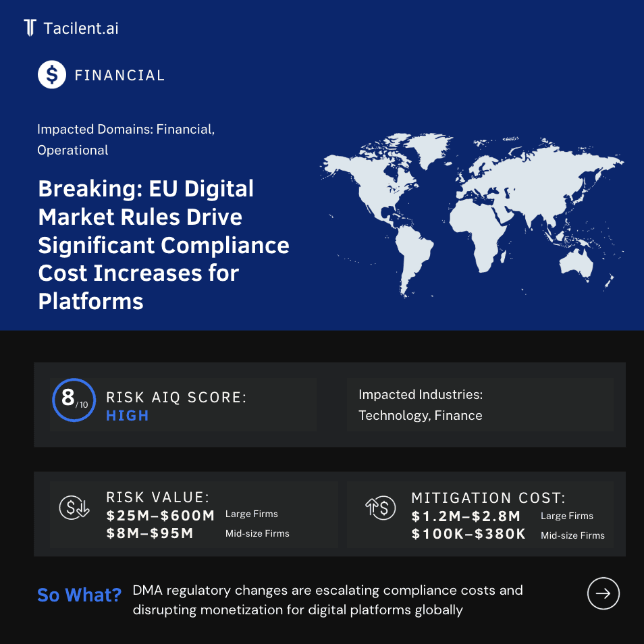The width and height of the screenshot is (644, 644).
Task: Click the 'Impacted Industries:' label
Action: coord(421,394)
